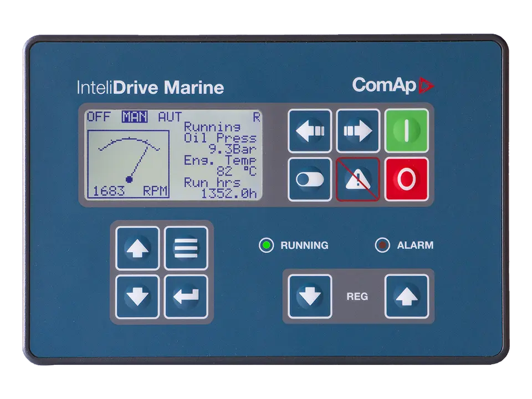Click the horn/fault reset warning button

point(358,179)
